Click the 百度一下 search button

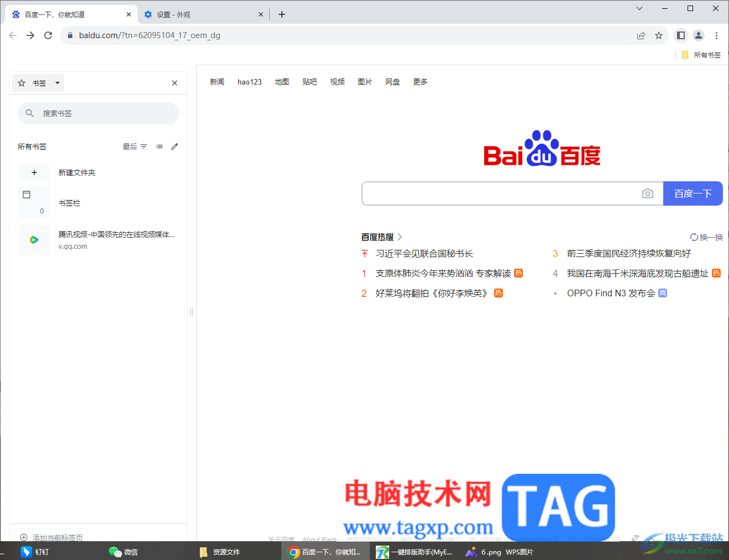pyautogui.click(x=693, y=193)
